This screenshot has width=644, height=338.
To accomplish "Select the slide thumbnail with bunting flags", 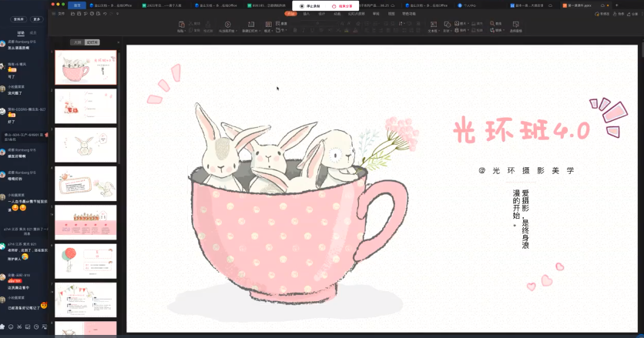I will (86, 300).
